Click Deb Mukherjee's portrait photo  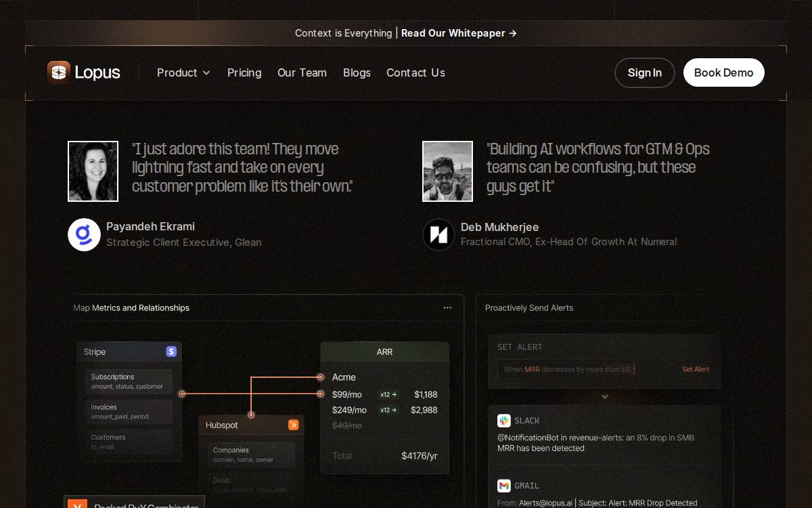(447, 171)
